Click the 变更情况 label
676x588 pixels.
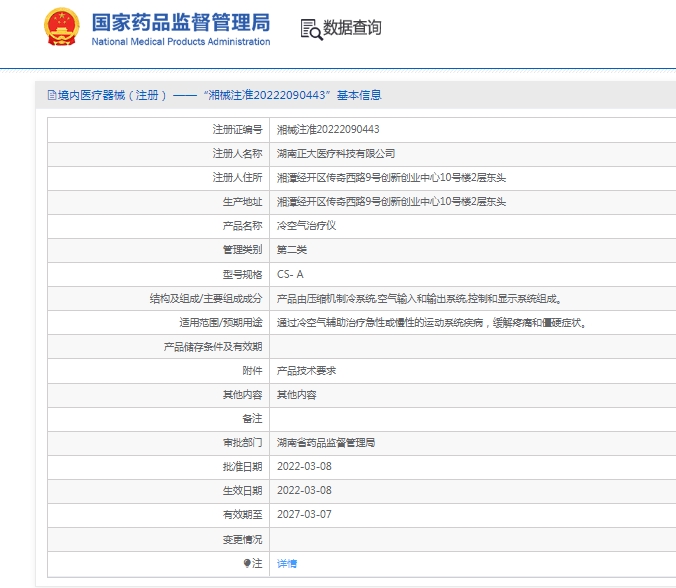coord(242,539)
